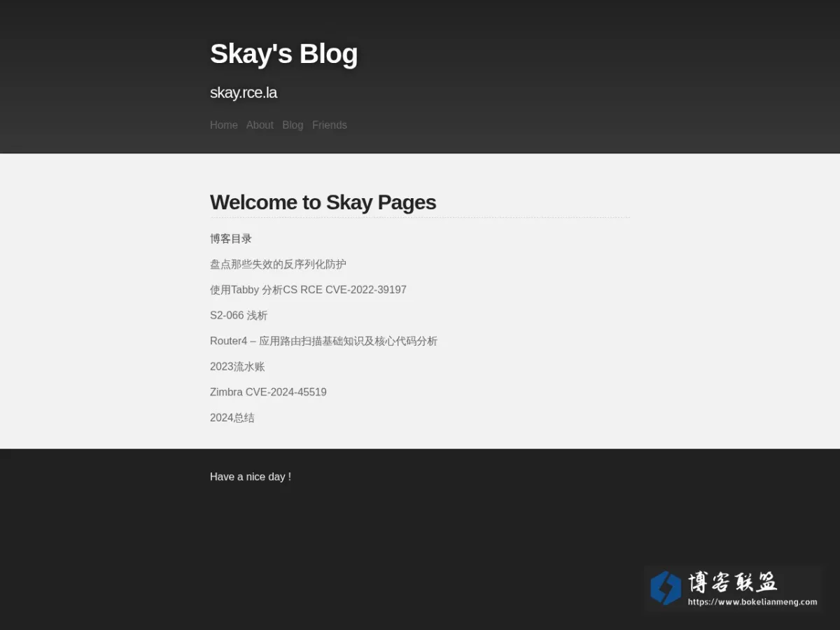Open the 2023流水账 post

point(237,367)
